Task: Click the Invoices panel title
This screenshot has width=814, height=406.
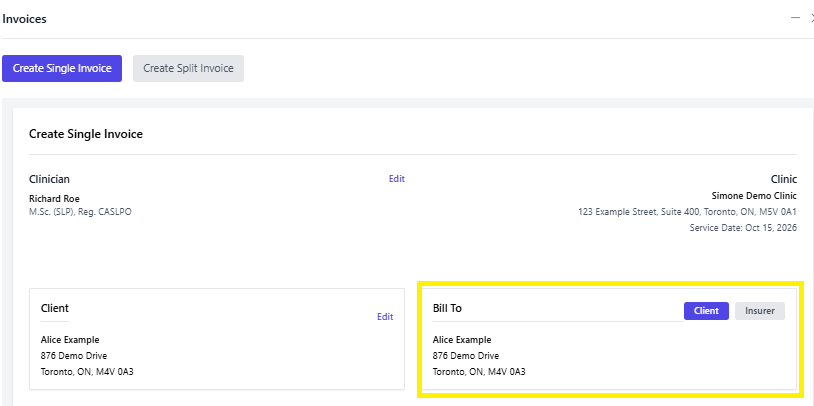Action: (x=24, y=19)
